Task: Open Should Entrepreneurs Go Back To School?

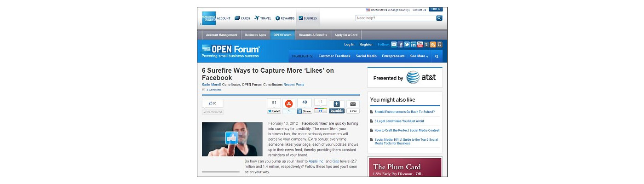Action: 405,112
